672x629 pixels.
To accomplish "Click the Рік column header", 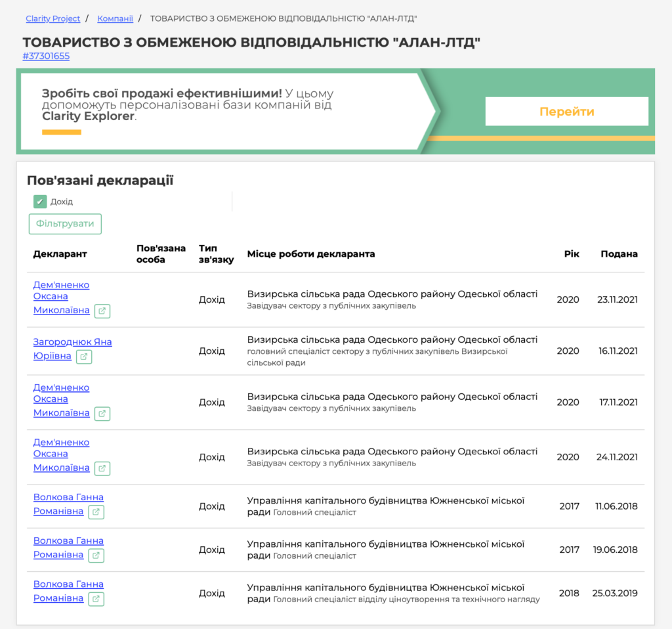I will click(571, 254).
